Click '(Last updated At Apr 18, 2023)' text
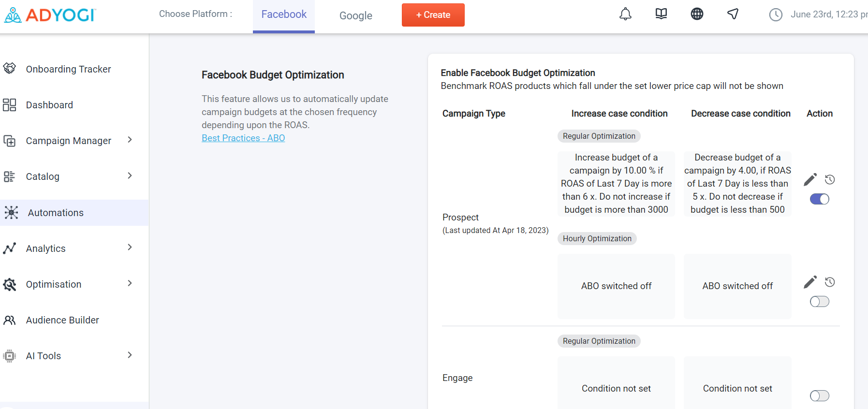 pos(496,231)
